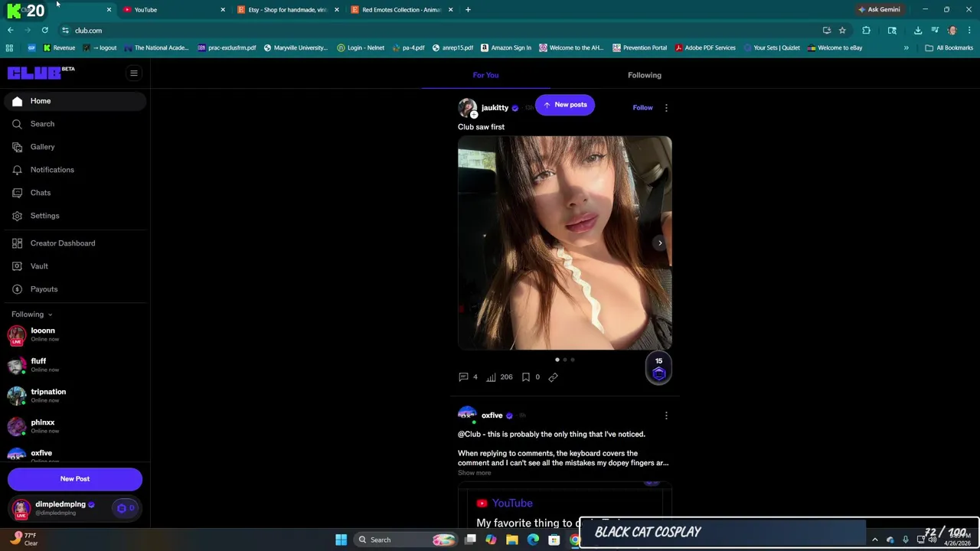Load New posts in the feed
This screenshot has height=551, width=980.
tap(565, 105)
